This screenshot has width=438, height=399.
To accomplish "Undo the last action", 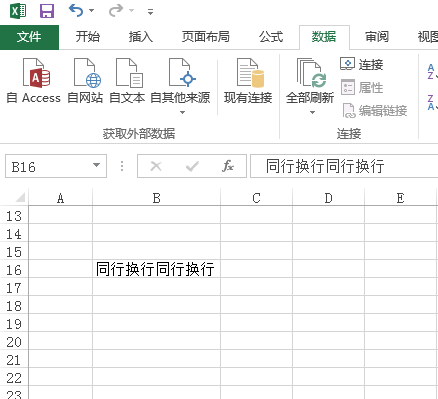I will point(76,11).
